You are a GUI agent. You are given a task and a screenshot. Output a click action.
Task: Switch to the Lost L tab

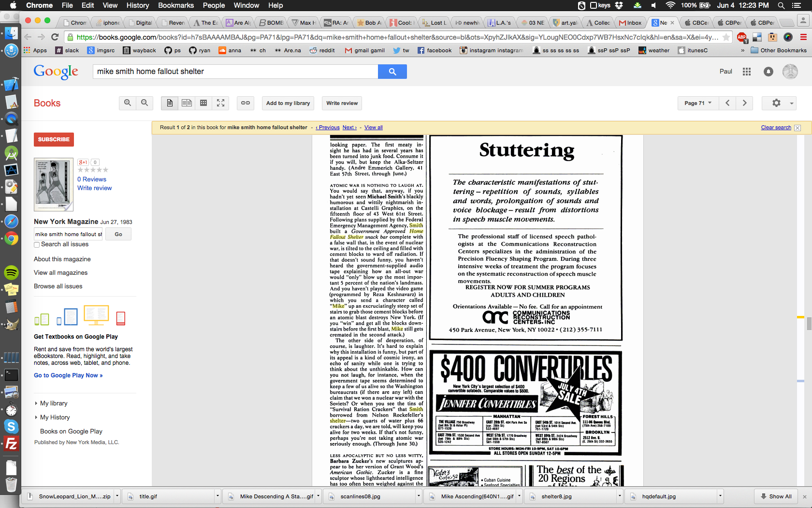[x=434, y=23]
